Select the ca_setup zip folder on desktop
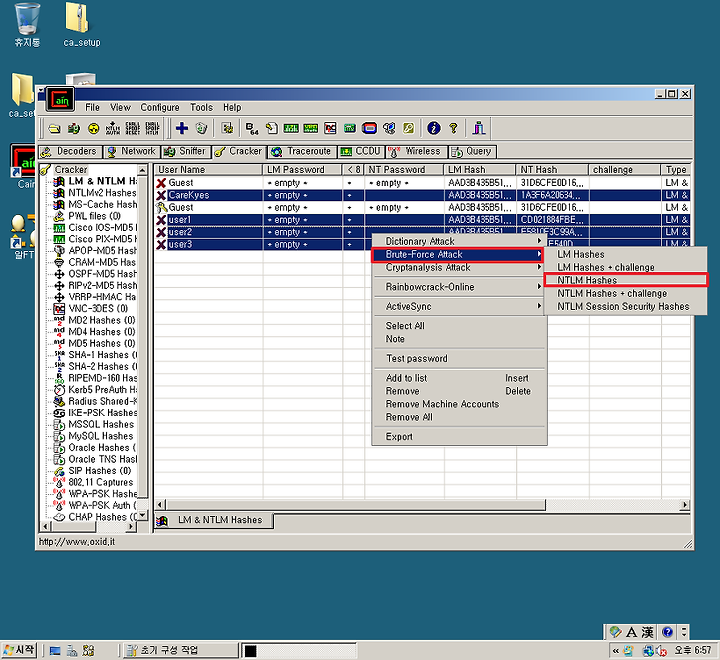The height and width of the screenshot is (660, 720). (x=82, y=24)
